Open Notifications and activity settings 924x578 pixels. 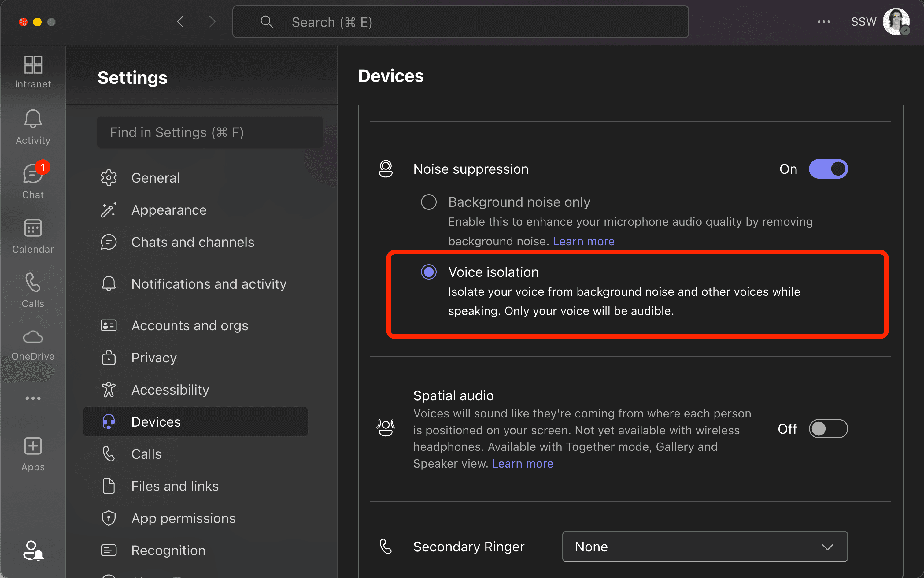209,284
